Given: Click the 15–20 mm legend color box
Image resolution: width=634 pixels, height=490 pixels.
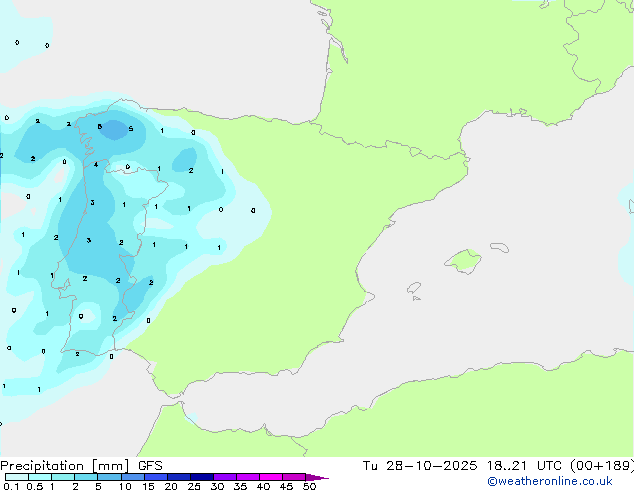Looking at the screenshot, I should click(156, 477).
